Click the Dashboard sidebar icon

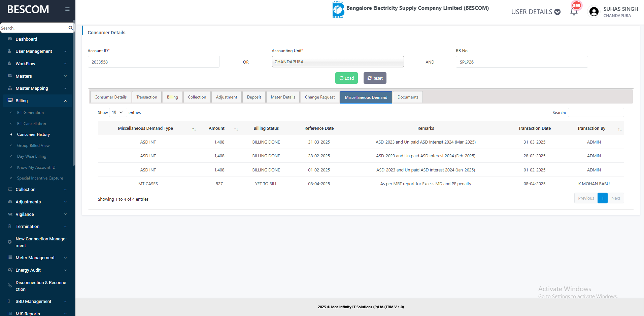[10, 39]
